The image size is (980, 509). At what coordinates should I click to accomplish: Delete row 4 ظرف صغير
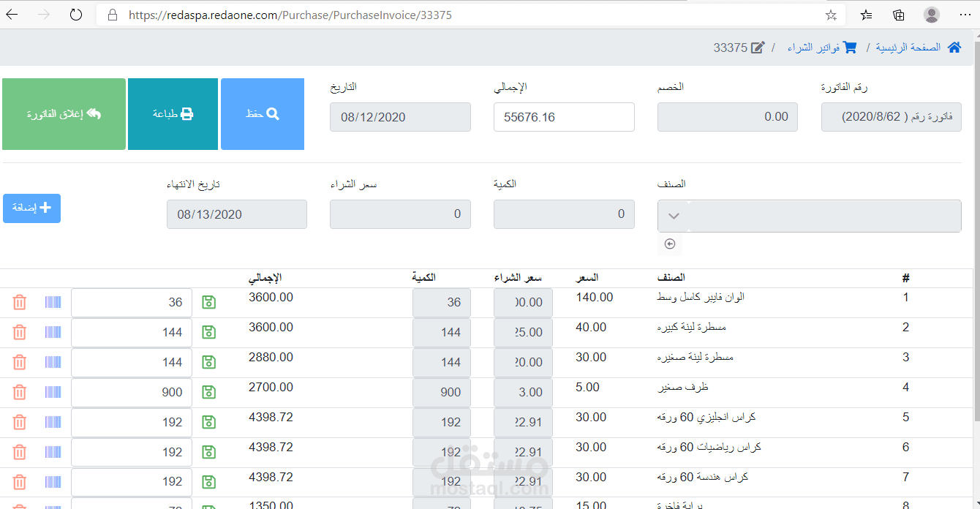pyautogui.click(x=20, y=392)
